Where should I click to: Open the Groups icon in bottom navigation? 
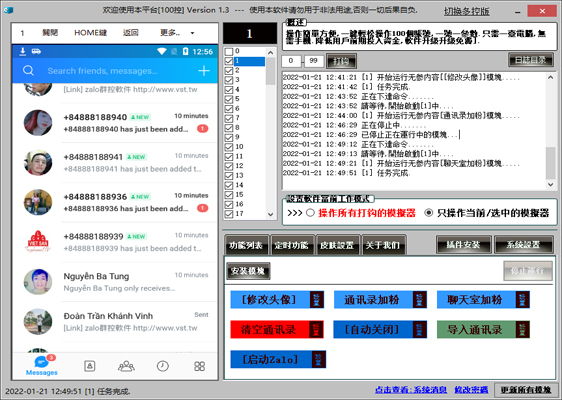126,366
